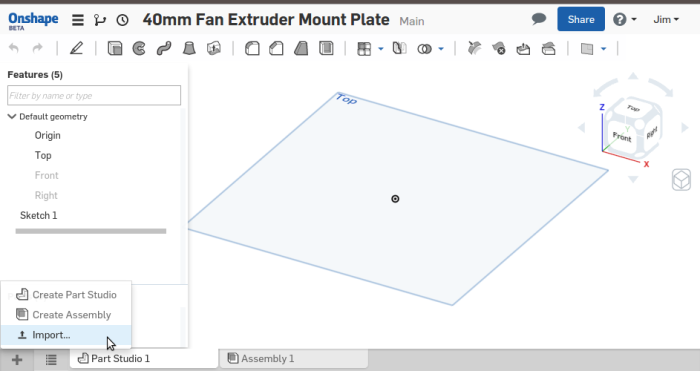Viewport: 700px width, 371px height.
Task: Focus the Filter by name or type field
Action: click(x=94, y=96)
